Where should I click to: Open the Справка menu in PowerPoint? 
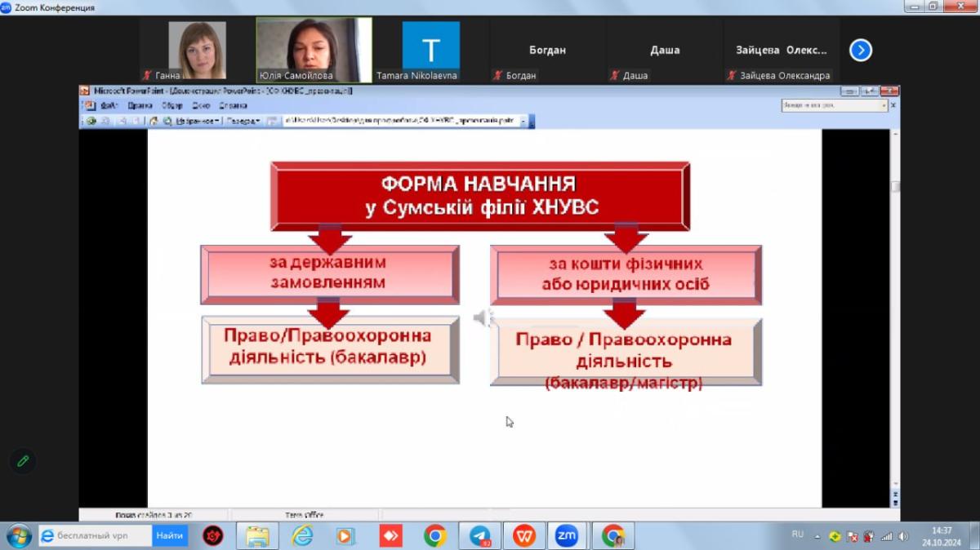tap(234, 105)
